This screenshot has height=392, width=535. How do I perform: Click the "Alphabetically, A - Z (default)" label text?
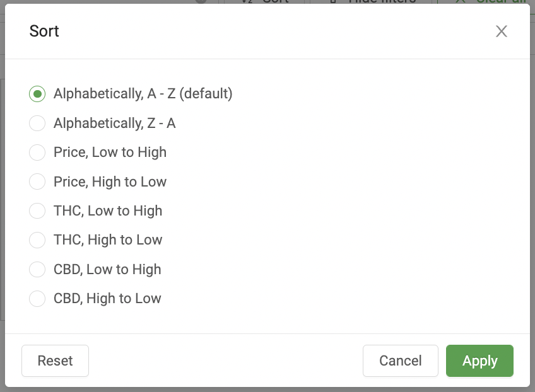pos(143,94)
